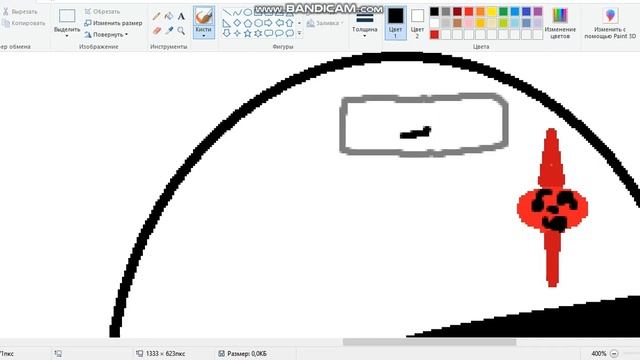Activate Цвет 1 foreground color
Image resolution: width=640 pixels, height=360 pixels.
(x=395, y=23)
